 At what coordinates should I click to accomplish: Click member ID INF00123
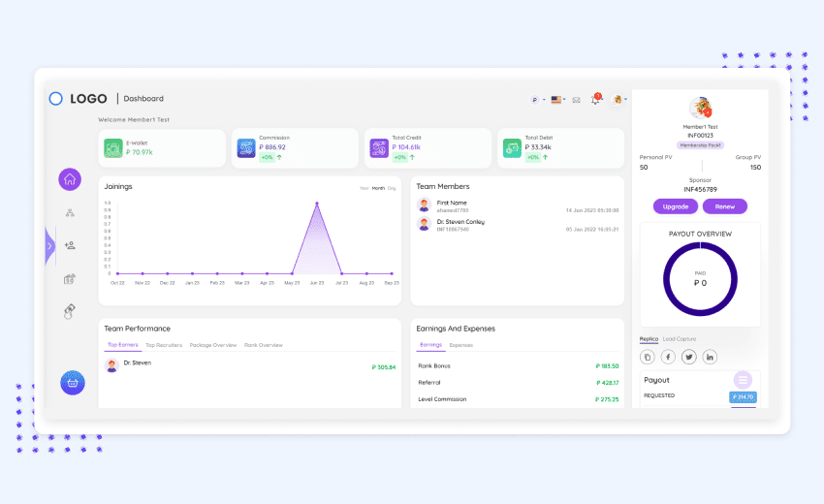(x=700, y=136)
